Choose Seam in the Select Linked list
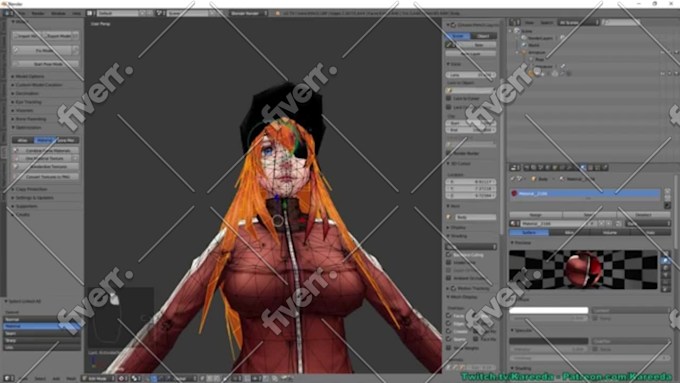This screenshot has width=680, height=383. point(42,333)
